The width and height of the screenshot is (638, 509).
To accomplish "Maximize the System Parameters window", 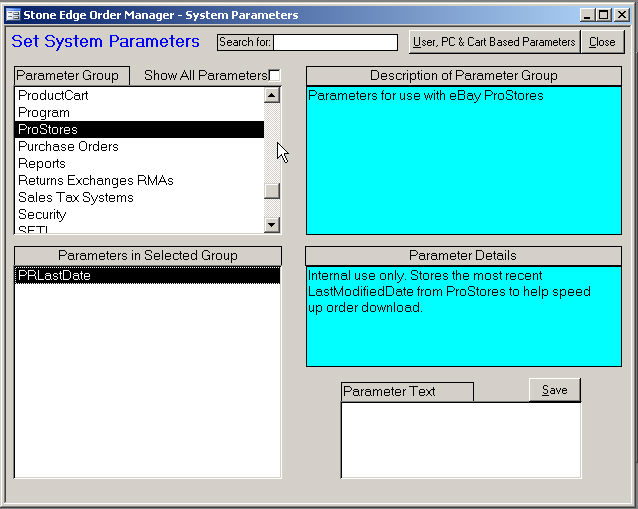I will tap(603, 15).
